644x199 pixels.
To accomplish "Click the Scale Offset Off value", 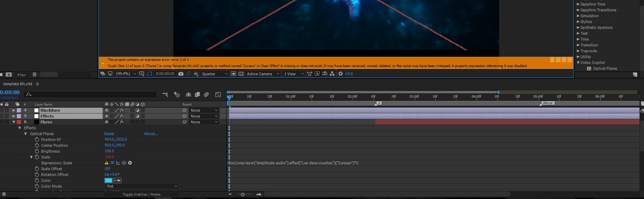I will (107, 169).
